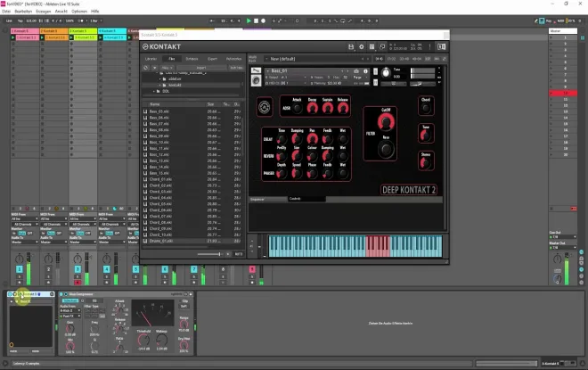This screenshot has height=370, width=588.
Task: Toggle track 4 activator button
Action: point(107,269)
